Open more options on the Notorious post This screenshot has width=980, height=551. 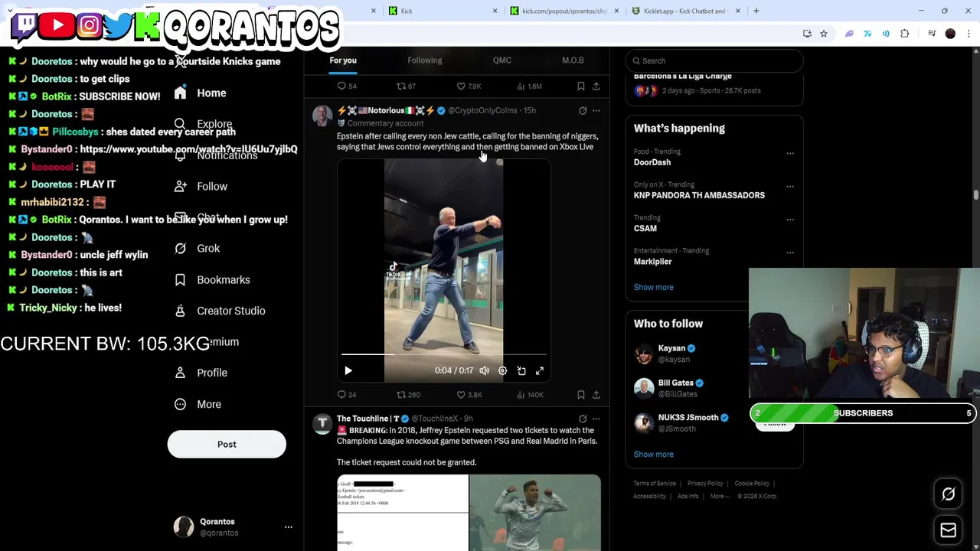point(596,111)
